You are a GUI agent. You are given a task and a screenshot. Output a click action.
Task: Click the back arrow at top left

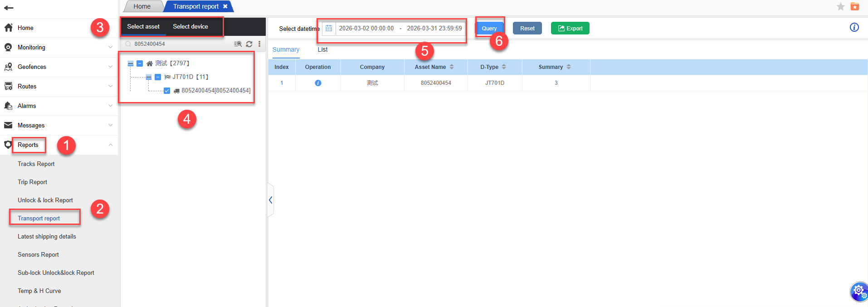[9, 8]
